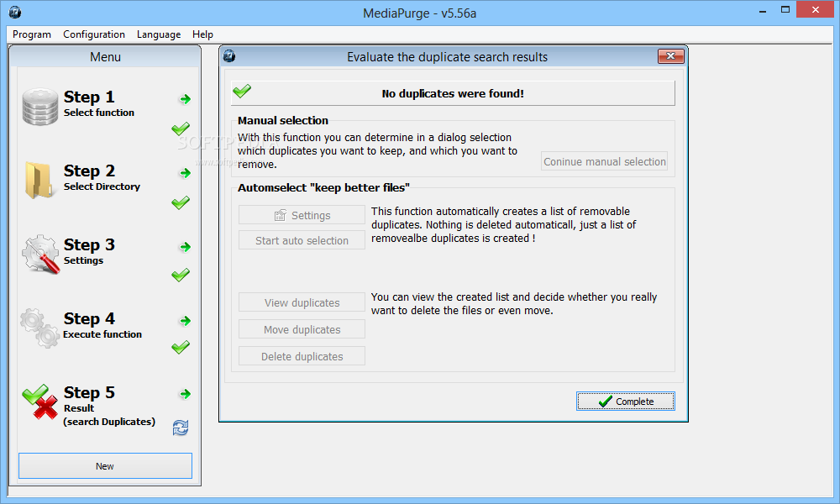Click the Step 5 check and cross icon
This screenshot has width=840, height=504.
coord(40,402)
